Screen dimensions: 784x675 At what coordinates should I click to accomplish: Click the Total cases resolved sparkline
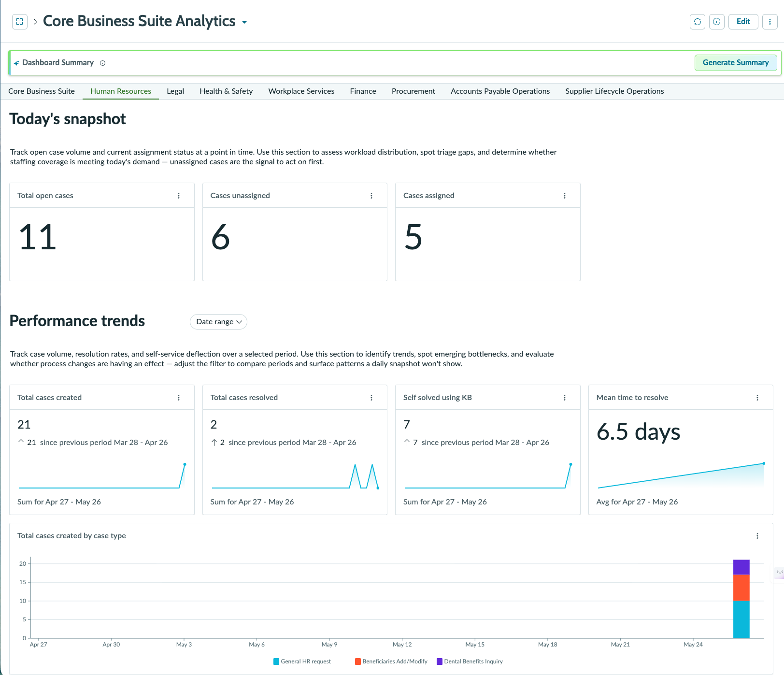pyautogui.click(x=295, y=476)
